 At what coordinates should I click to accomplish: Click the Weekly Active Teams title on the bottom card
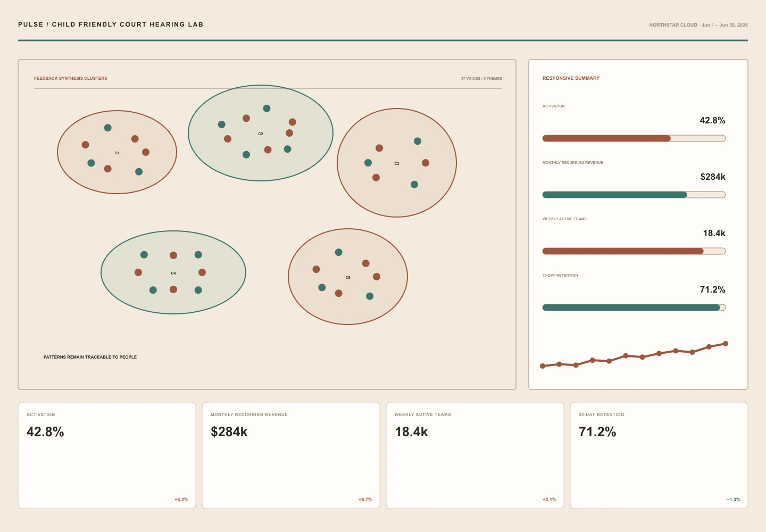coord(423,414)
